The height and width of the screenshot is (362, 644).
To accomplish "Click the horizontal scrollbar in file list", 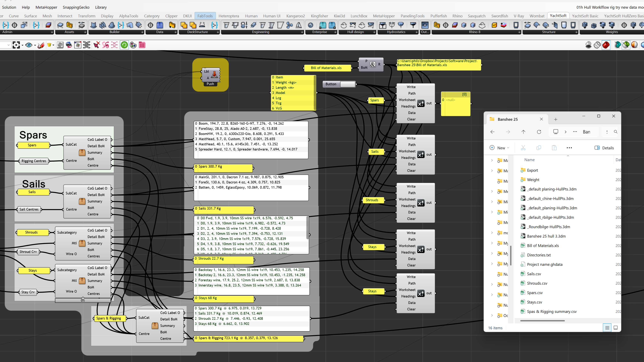I will (542, 320).
